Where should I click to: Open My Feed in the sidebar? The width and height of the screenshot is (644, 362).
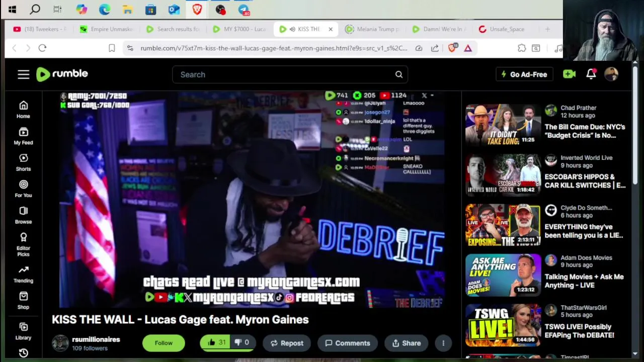click(23, 136)
